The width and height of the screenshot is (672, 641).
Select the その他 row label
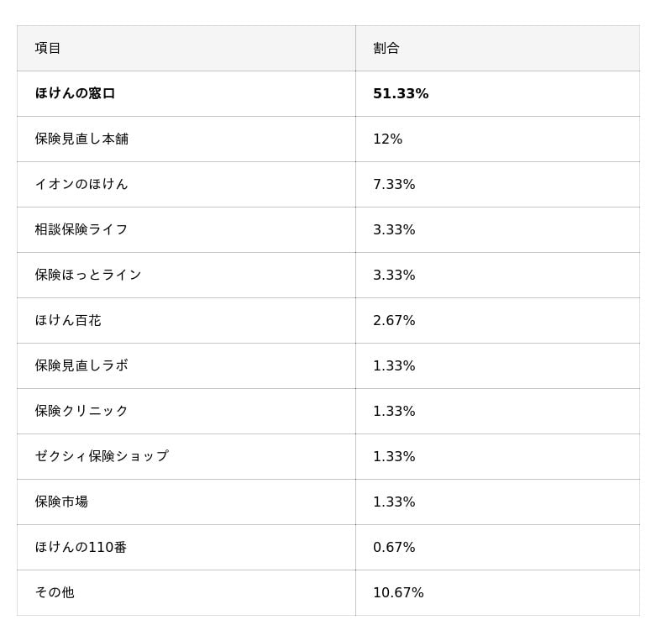[x=55, y=592]
